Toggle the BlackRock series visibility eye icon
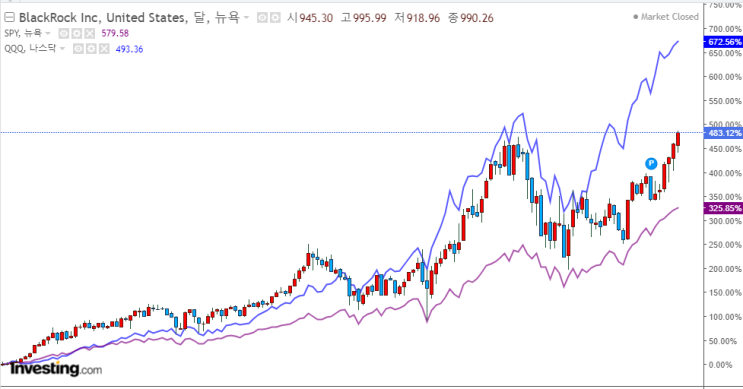The image size is (743, 389). (262, 18)
